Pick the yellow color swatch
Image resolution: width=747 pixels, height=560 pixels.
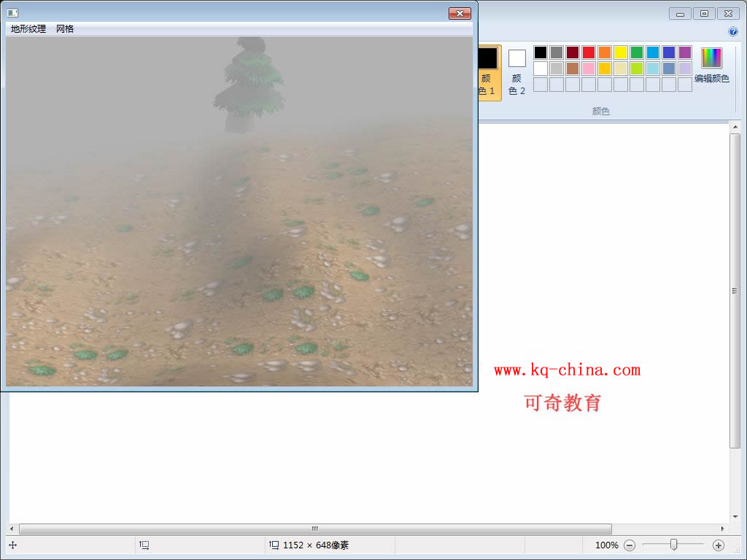(x=620, y=52)
